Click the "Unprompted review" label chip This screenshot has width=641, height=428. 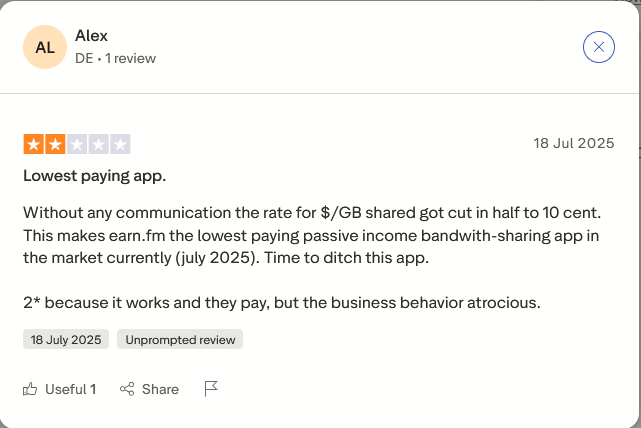pyautogui.click(x=180, y=339)
